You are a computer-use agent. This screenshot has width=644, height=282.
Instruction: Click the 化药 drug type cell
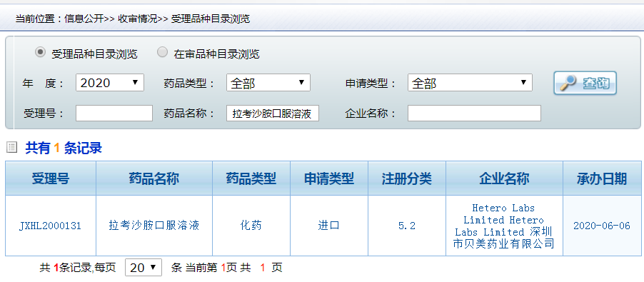pyautogui.click(x=251, y=226)
